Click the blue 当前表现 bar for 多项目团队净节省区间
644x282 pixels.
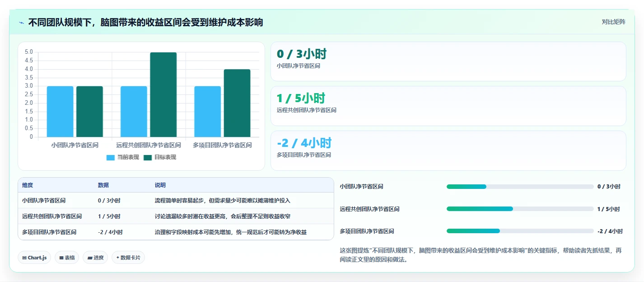[207, 112]
